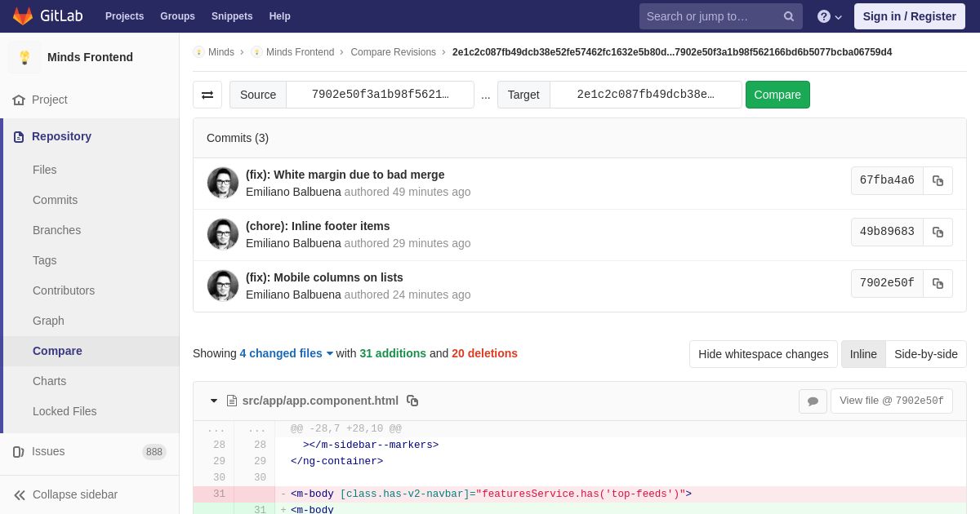Open the src/app/app.component.html file link
The width and height of the screenshot is (980, 514).
[320, 401]
